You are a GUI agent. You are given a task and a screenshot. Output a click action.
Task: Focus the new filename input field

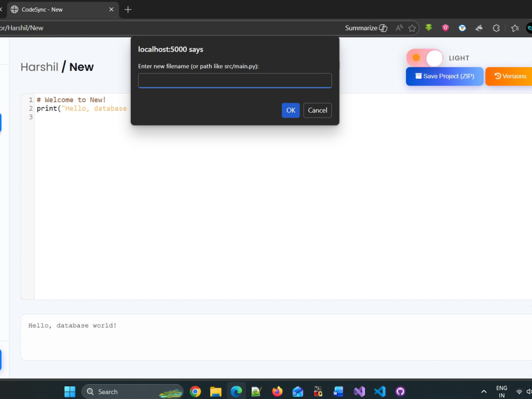point(235,80)
